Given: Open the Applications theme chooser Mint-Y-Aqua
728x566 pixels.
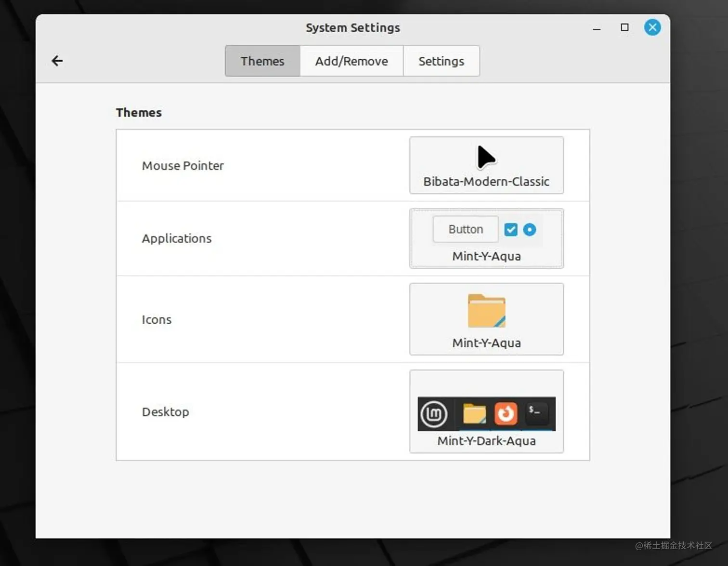Looking at the screenshot, I should [x=486, y=238].
